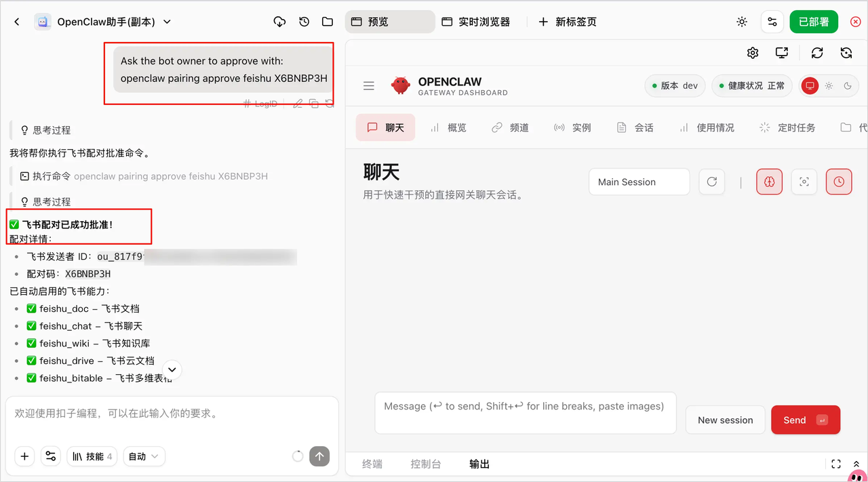Switch to the 预览 tab
Screen dimensions: 868x482
pyautogui.click(x=390, y=22)
